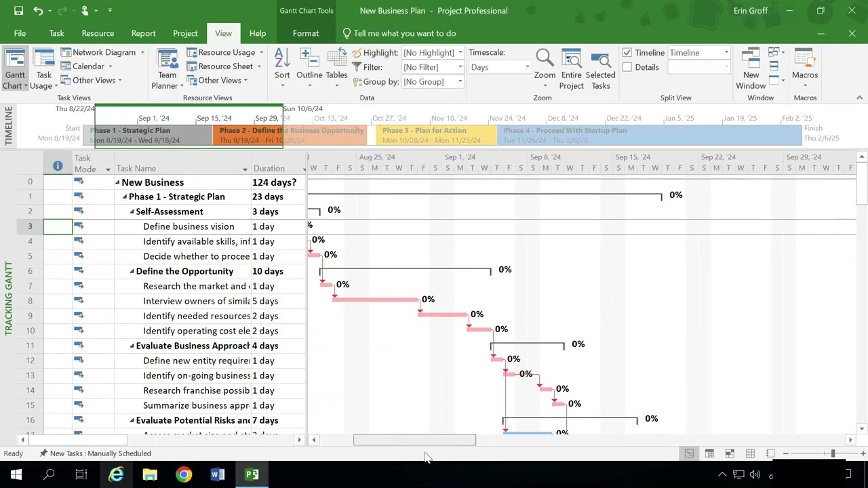This screenshot has width=868, height=488.
Task: Open the Task Name column filter arrow
Action: [x=245, y=169]
